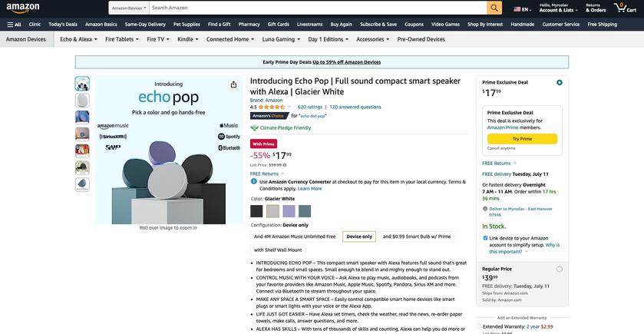
Task: Click the currency converter info icon
Action: (x=254, y=181)
